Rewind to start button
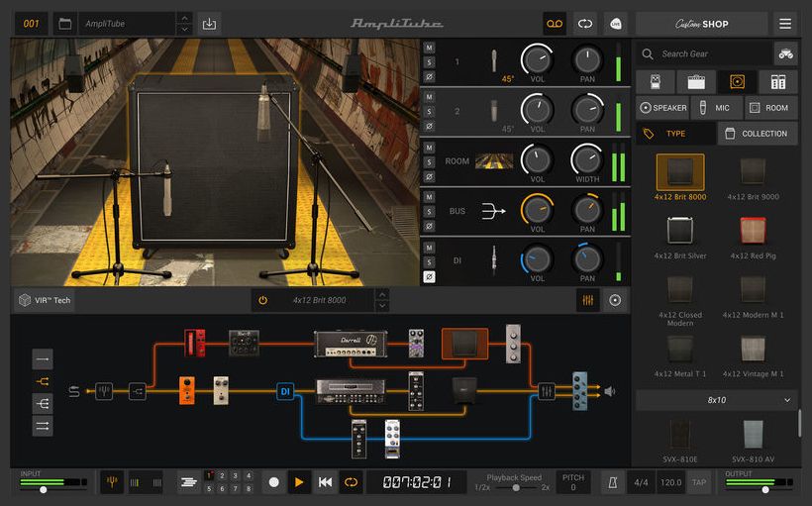The image size is (812, 506). click(325, 482)
